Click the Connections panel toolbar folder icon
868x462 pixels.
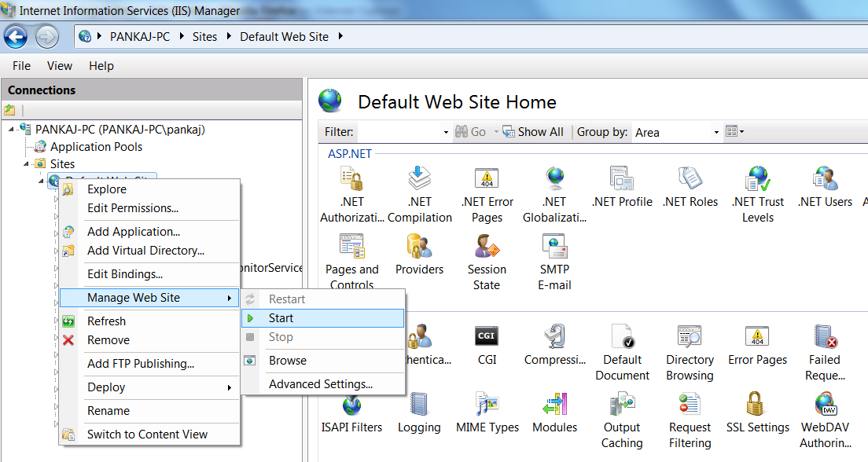click(9, 109)
